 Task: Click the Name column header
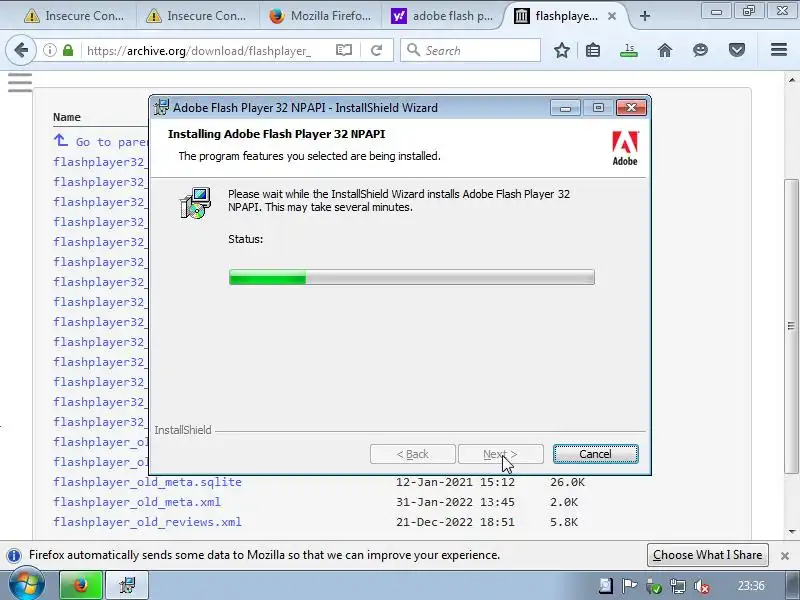click(67, 117)
